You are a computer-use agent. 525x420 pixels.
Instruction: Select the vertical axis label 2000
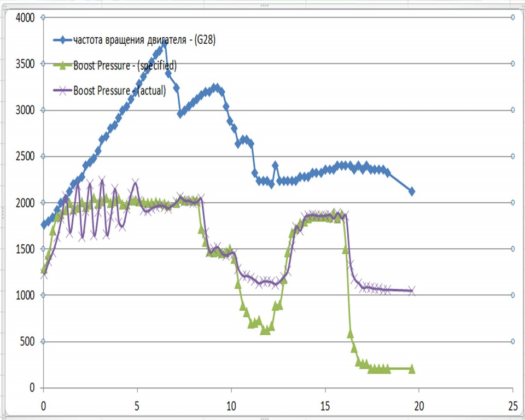pos(25,203)
